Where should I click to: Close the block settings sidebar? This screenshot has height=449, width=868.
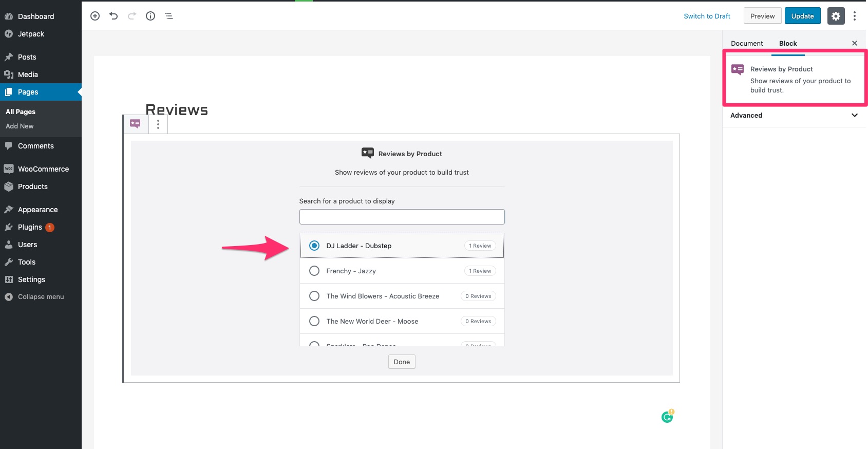[855, 43]
